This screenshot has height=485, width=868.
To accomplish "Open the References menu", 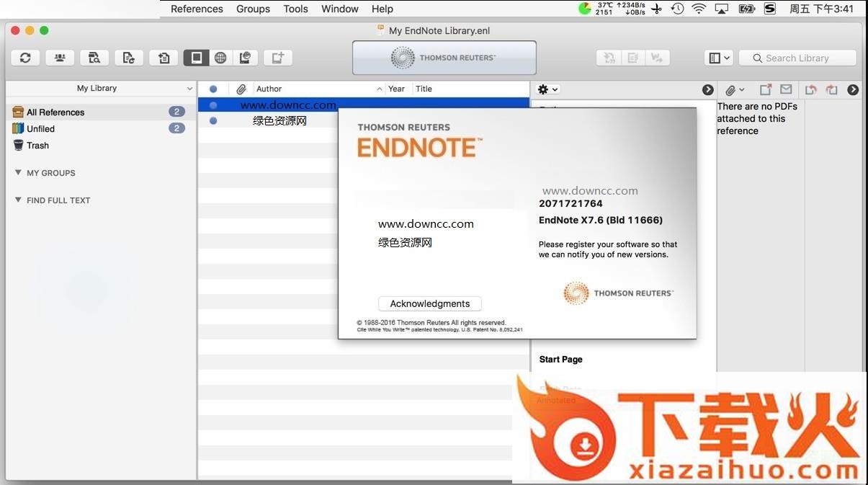I will tap(197, 9).
